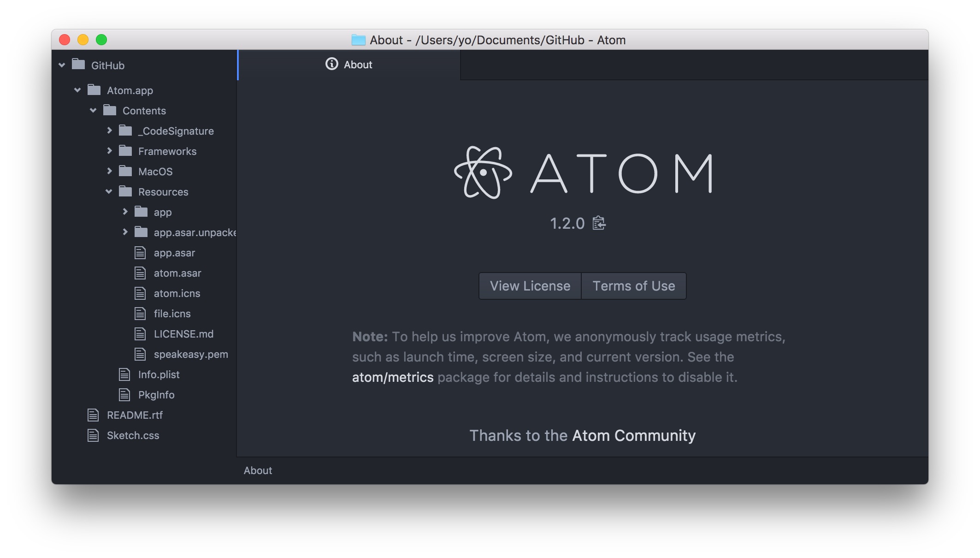Open Info.plist file name

coord(159,374)
